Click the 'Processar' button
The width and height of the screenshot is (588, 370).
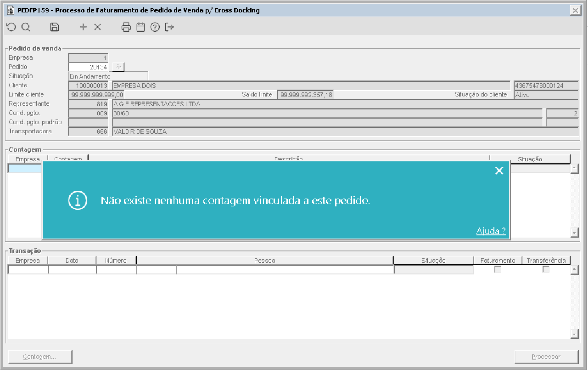tap(546, 357)
